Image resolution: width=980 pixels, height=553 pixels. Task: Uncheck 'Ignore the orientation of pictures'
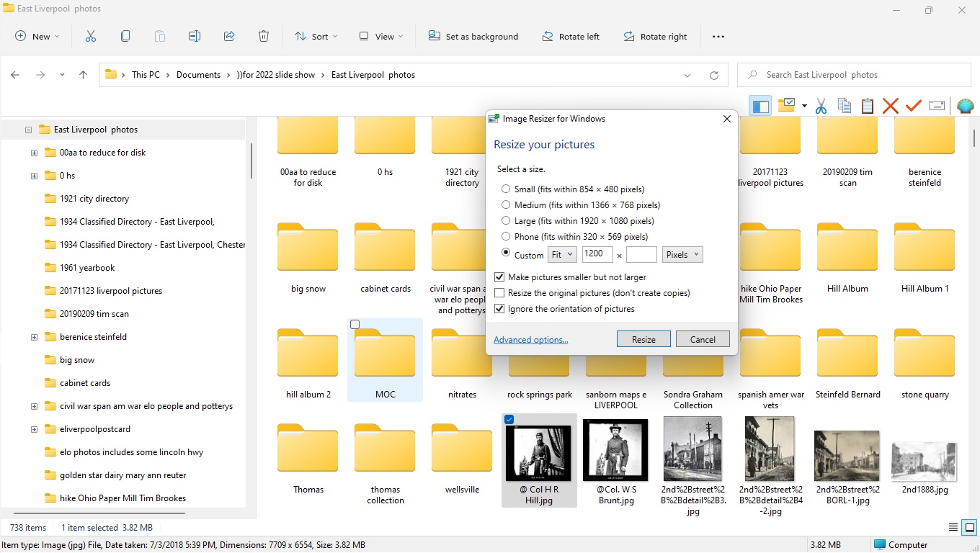[x=499, y=309]
